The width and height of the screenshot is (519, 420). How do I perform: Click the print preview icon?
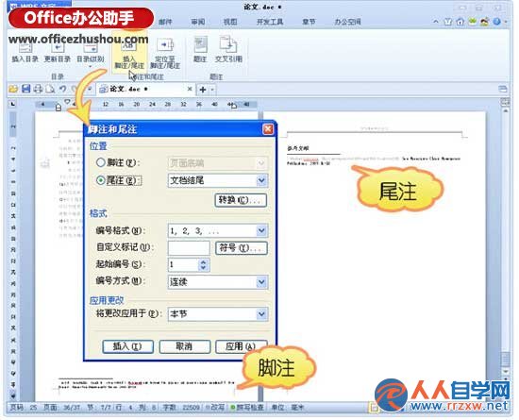50,89
